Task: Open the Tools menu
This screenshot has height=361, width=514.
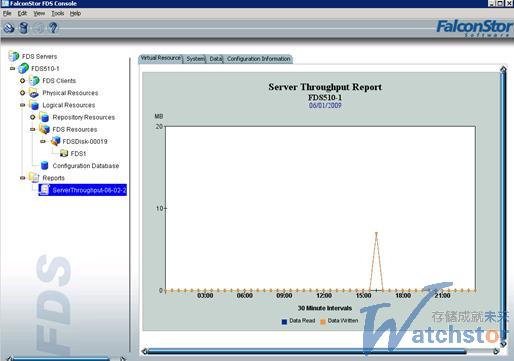Action: (57, 13)
